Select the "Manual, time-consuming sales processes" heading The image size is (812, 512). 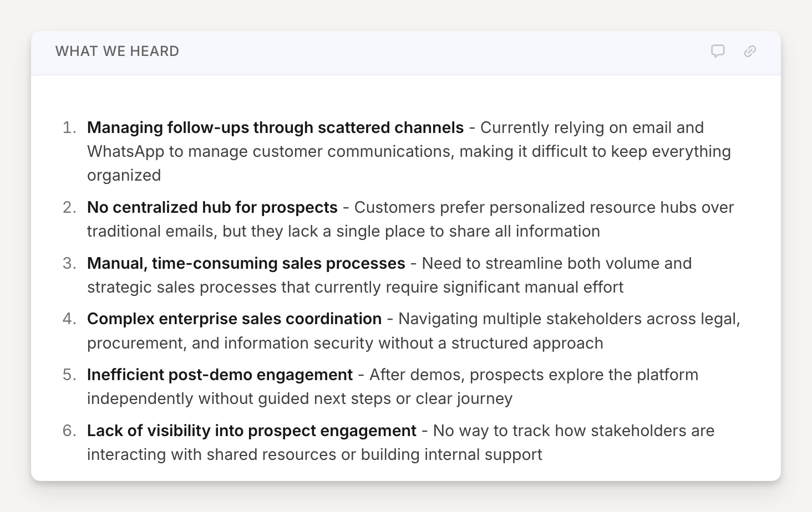[246, 263]
